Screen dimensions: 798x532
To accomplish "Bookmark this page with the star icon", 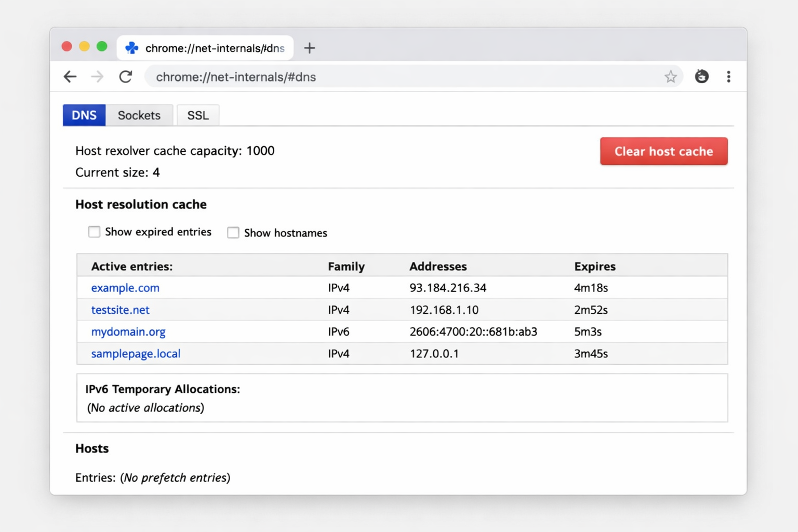I will [670, 77].
